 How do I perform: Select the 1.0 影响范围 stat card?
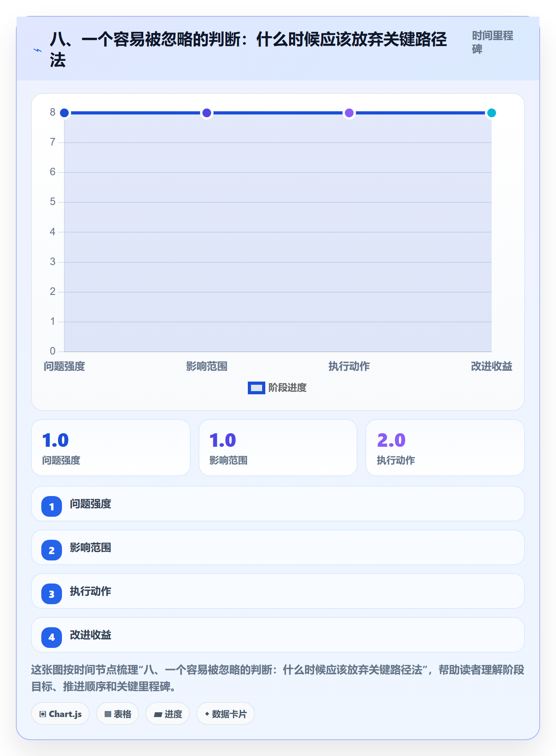[x=278, y=448]
